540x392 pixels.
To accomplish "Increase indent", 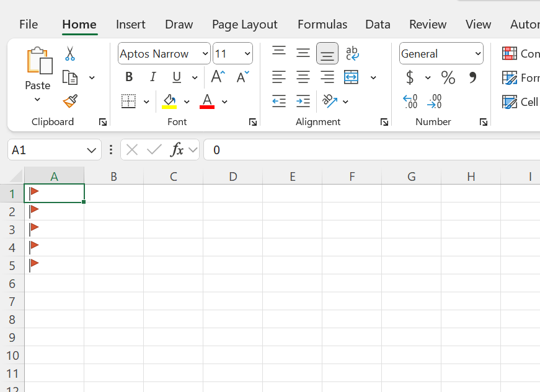I will [303, 102].
